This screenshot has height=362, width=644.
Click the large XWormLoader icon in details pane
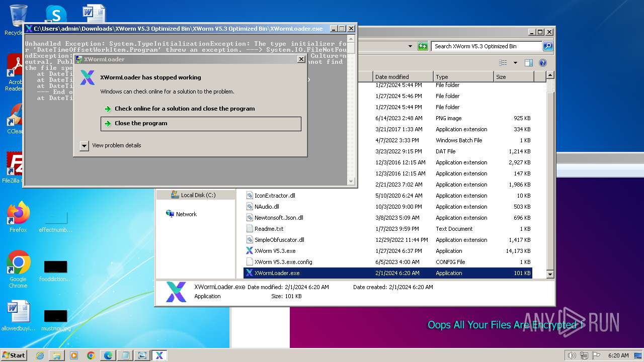(176, 292)
